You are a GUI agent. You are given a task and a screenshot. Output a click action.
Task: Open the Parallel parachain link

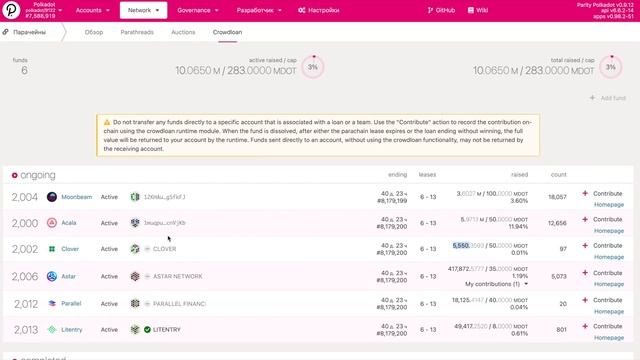(71, 304)
